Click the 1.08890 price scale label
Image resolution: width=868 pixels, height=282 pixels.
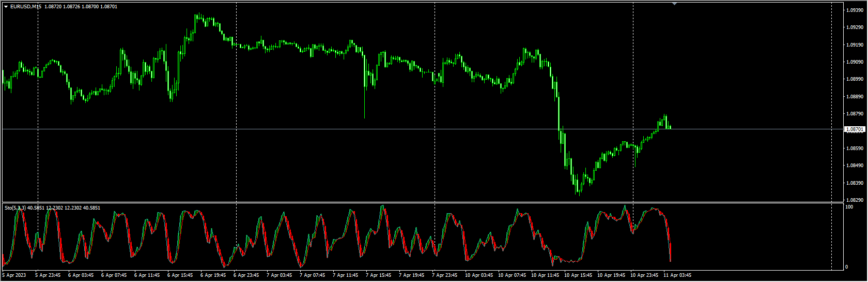pyautogui.click(x=855, y=97)
